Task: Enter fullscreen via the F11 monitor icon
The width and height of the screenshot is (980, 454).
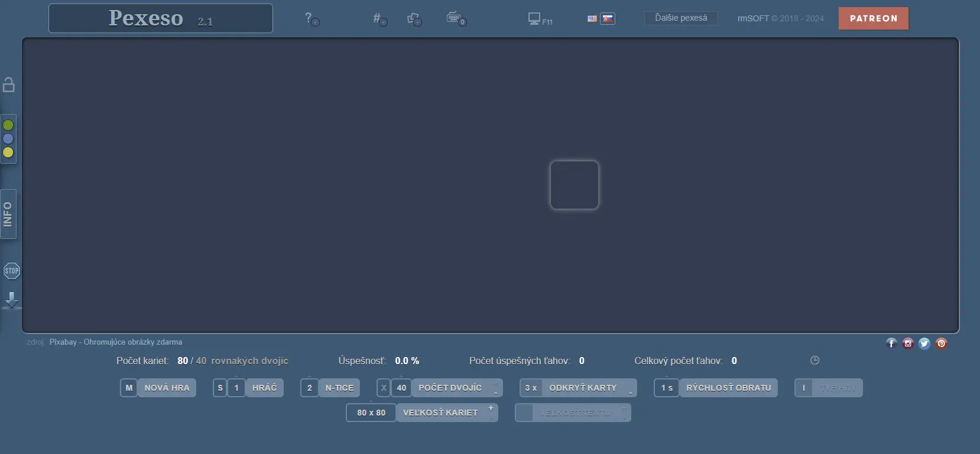Action: 539,19
